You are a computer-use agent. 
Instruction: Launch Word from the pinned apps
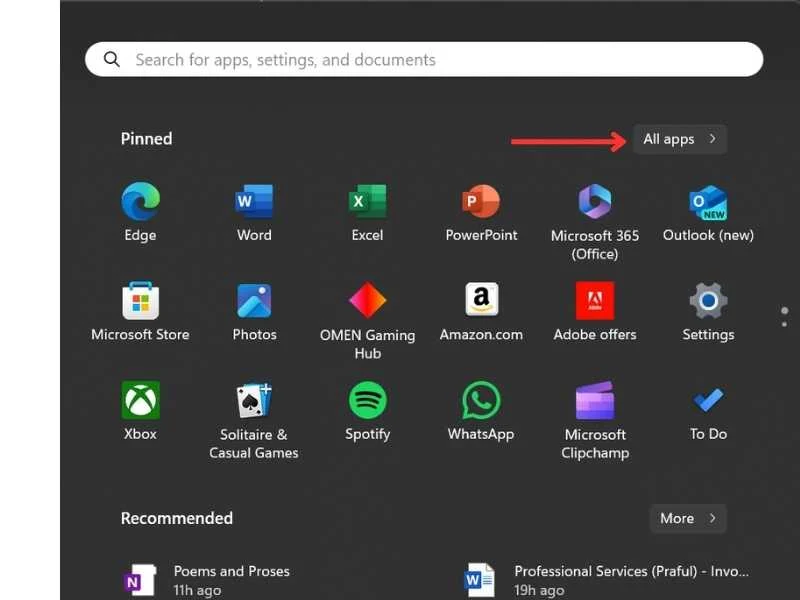[x=254, y=202]
